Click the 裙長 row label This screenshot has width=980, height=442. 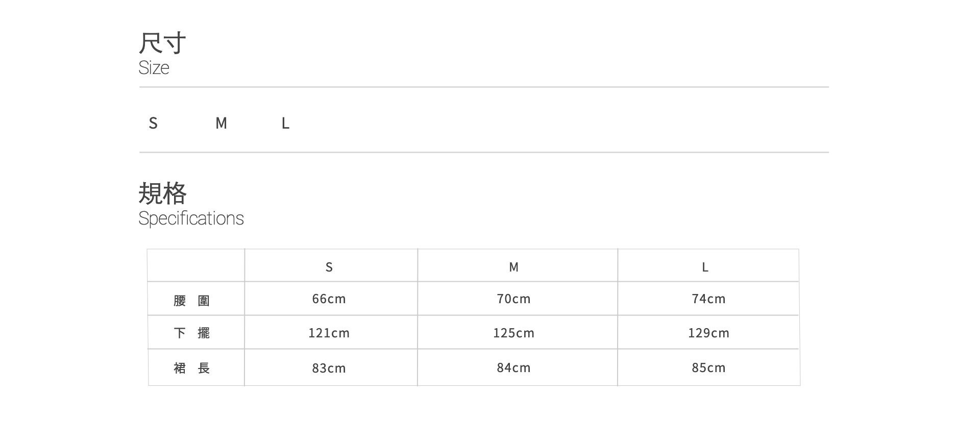[192, 368]
